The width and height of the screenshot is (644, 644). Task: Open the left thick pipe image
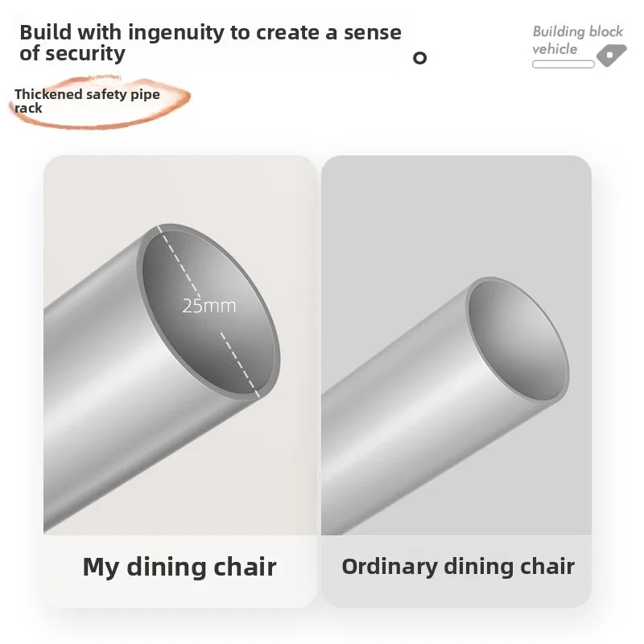coord(180,345)
